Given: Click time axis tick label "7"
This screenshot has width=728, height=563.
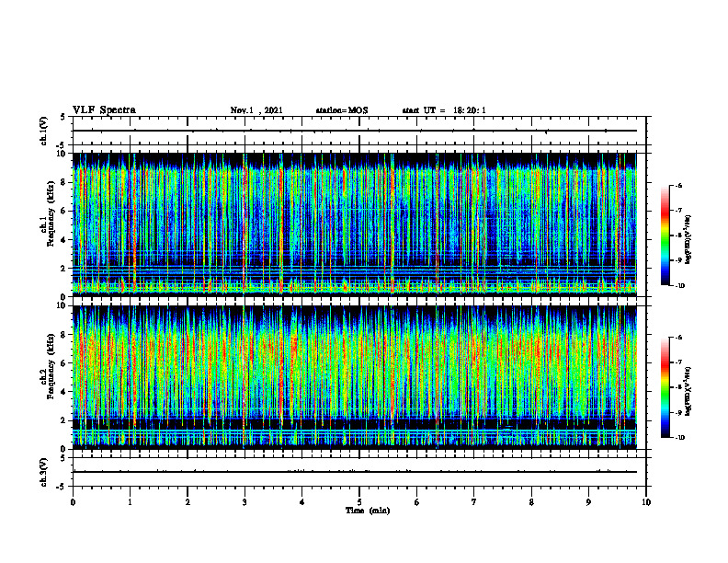Looking at the screenshot, I should pos(473,502).
